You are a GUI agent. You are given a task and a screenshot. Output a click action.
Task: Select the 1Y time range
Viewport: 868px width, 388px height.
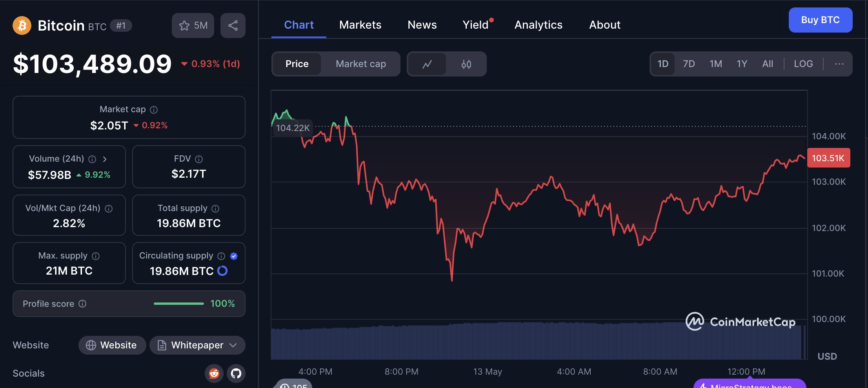[x=742, y=64]
